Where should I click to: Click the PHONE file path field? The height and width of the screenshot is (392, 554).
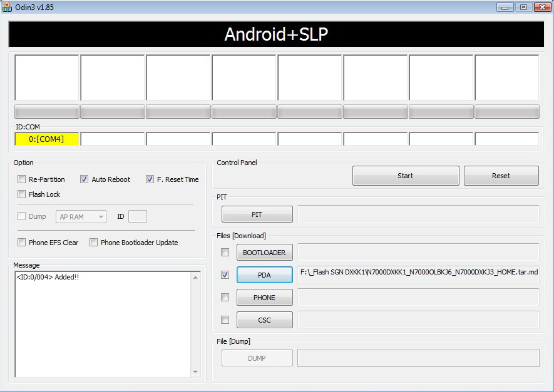click(418, 298)
